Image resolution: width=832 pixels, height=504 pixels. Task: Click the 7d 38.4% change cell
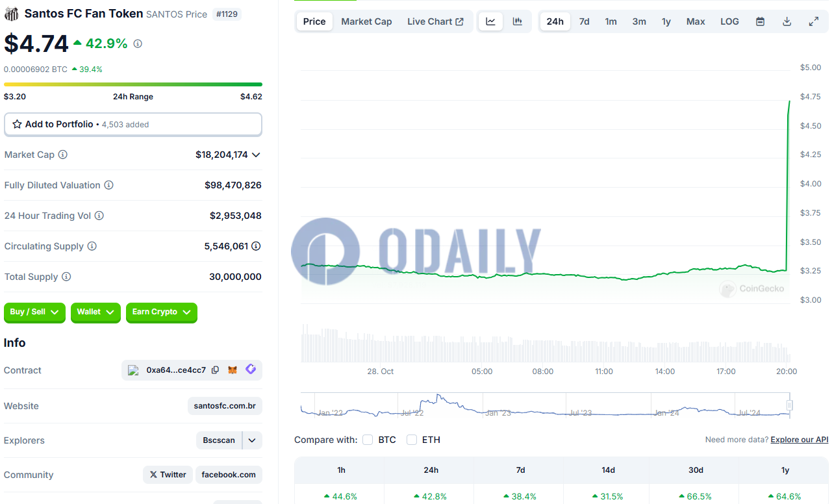[520, 496]
